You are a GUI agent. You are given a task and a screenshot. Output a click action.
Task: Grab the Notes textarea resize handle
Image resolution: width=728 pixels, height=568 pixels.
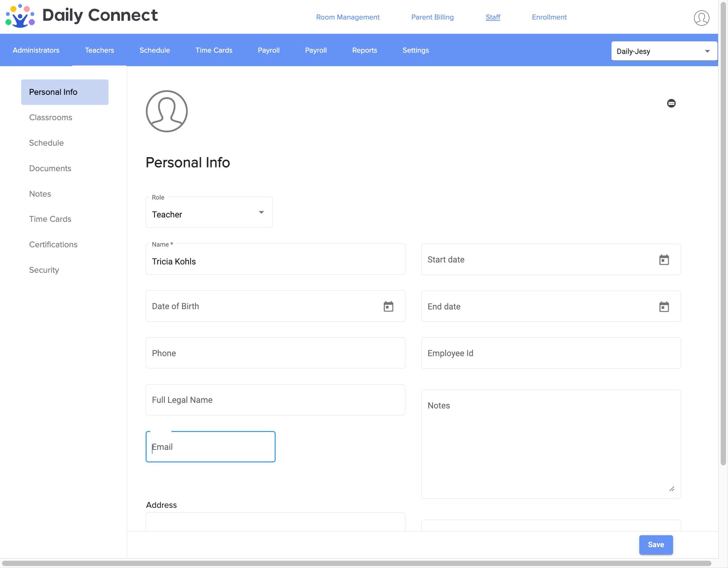(671, 489)
